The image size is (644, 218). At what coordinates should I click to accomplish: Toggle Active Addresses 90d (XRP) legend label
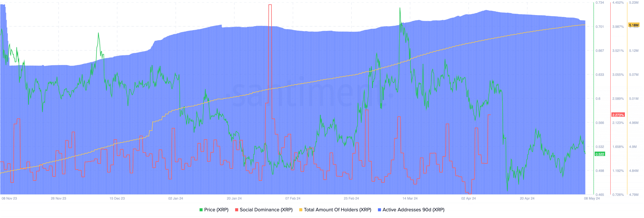(x=413, y=210)
